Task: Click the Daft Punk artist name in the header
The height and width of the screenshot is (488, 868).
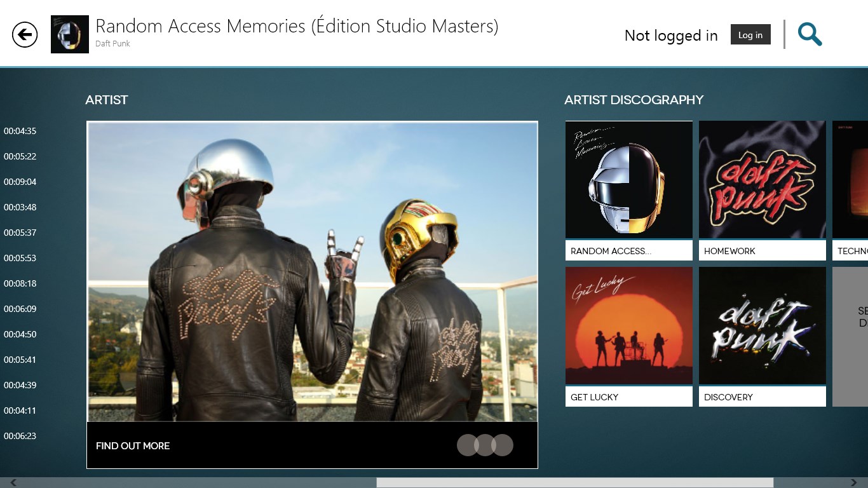Action: 112,44
